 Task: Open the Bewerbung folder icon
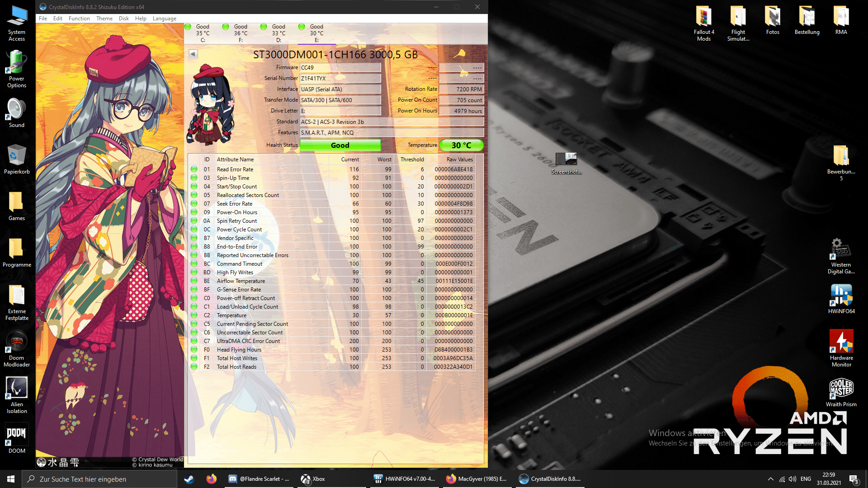tap(841, 163)
